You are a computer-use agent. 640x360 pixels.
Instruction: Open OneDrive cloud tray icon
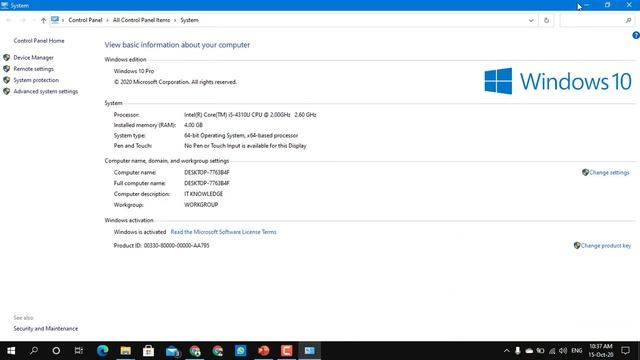tap(529, 351)
